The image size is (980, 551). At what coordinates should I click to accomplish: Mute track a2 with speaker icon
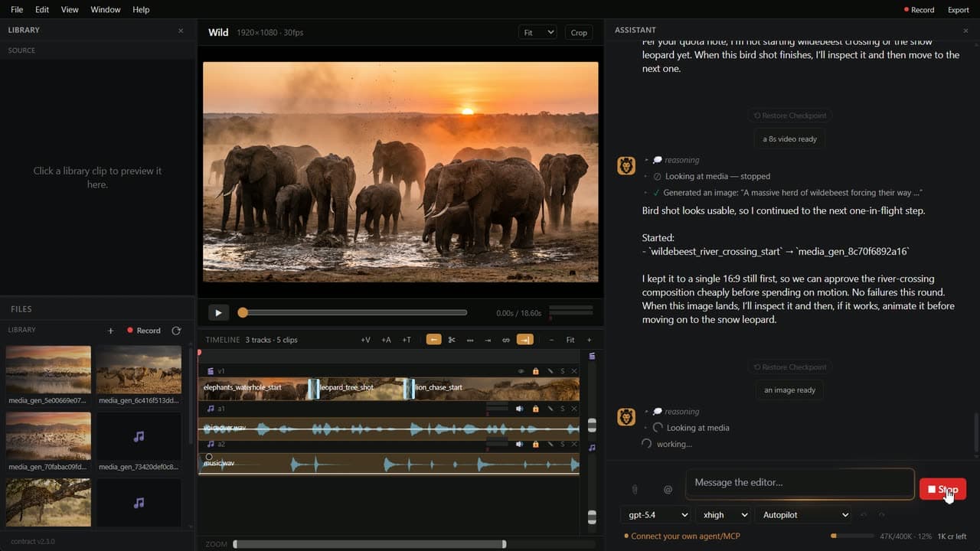click(520, 444)
